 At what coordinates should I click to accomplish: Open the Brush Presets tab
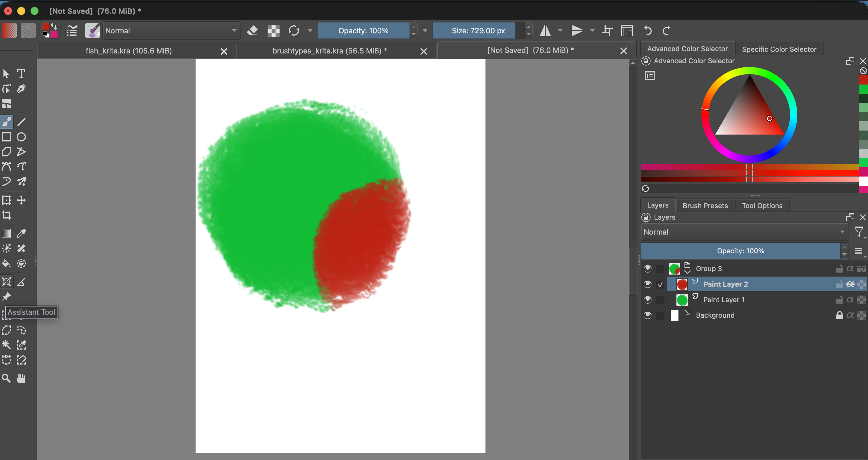[x=705, y=205]
